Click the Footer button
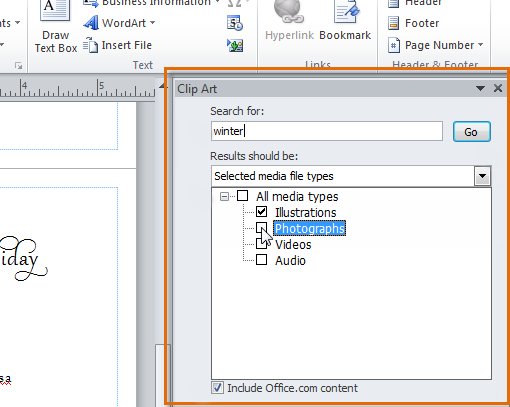 click(413, 23)
